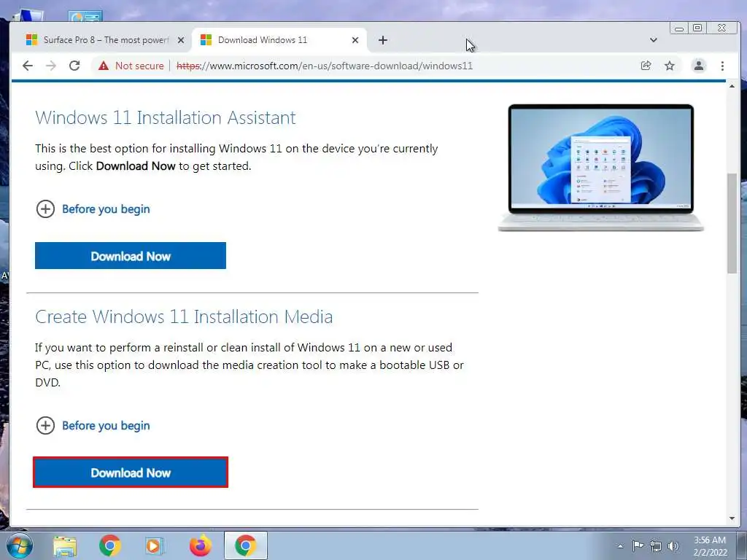Go back with the browser back arrow
Viewport: 747px width, 560px height.
28,66
